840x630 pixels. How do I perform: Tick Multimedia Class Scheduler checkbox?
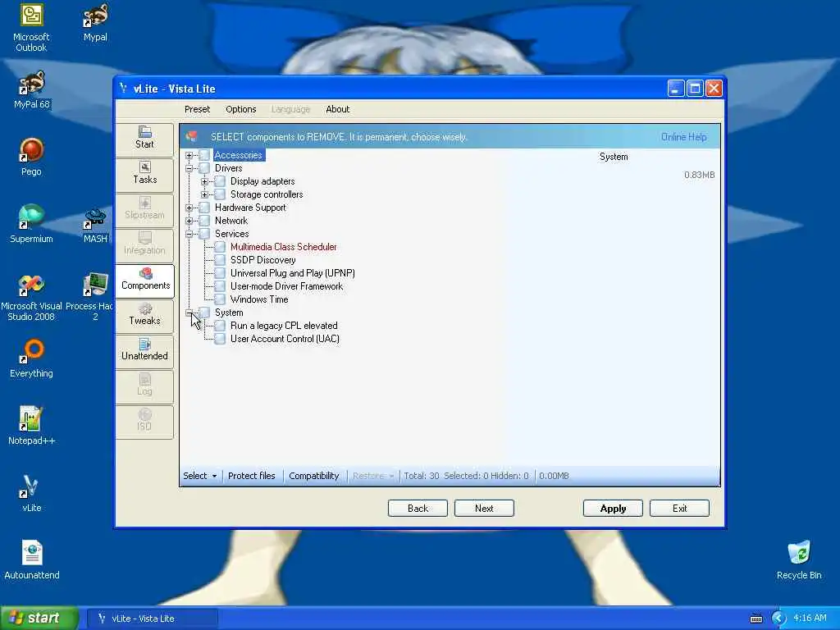[220, 247]
